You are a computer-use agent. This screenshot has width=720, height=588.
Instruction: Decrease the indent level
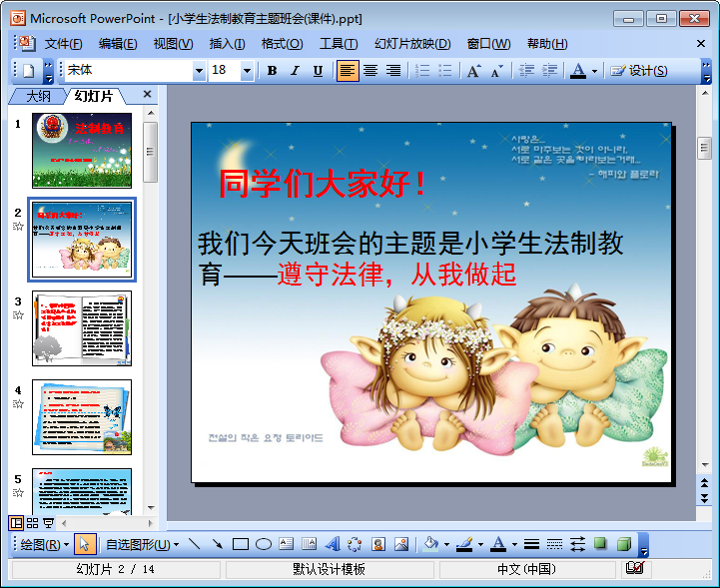[526, 71]
